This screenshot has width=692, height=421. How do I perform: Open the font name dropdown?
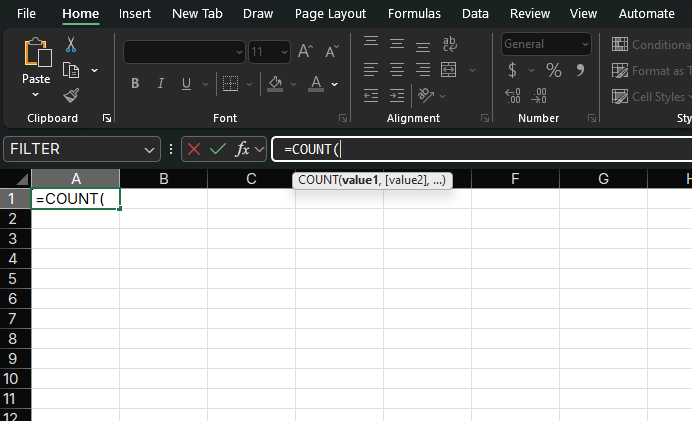(x=239, y=53)
